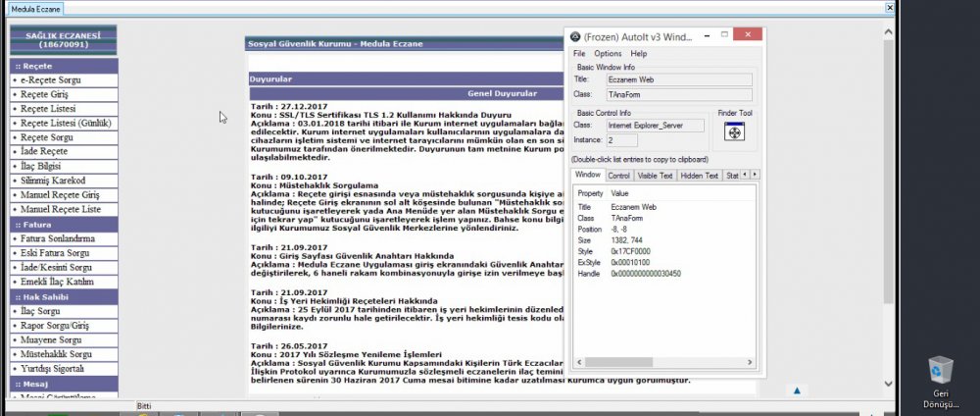Image resolution: width=980 pixels, height=416 pixels.
Task: Close the Medula Eczane tab panel
Action: [890, 8]
